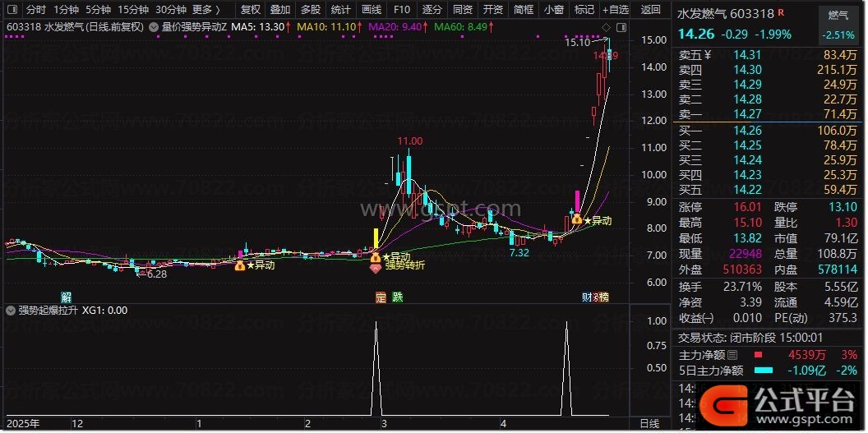Screen dimensions: 868x433
Task: Click the diamond marker icon above chart
Action: 606,27
